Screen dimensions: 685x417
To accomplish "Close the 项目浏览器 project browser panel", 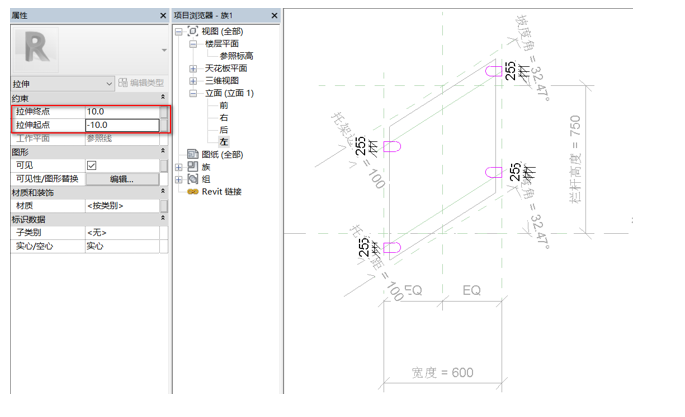I will coord(274,16).
